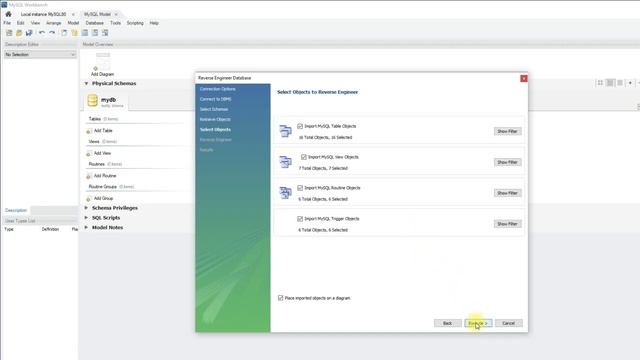Open the Tools menu
Screen dimensions: 640x360
[116, 23]
